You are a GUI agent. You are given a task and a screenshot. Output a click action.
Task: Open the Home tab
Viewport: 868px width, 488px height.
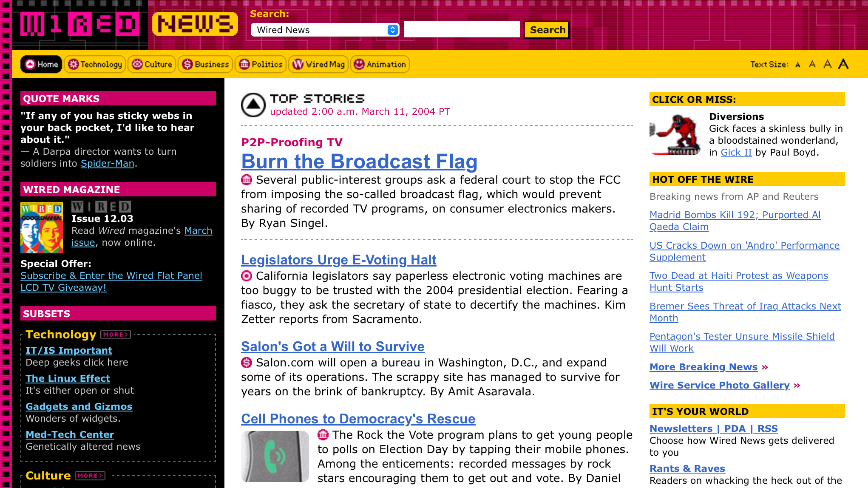(x=41, y=64)
